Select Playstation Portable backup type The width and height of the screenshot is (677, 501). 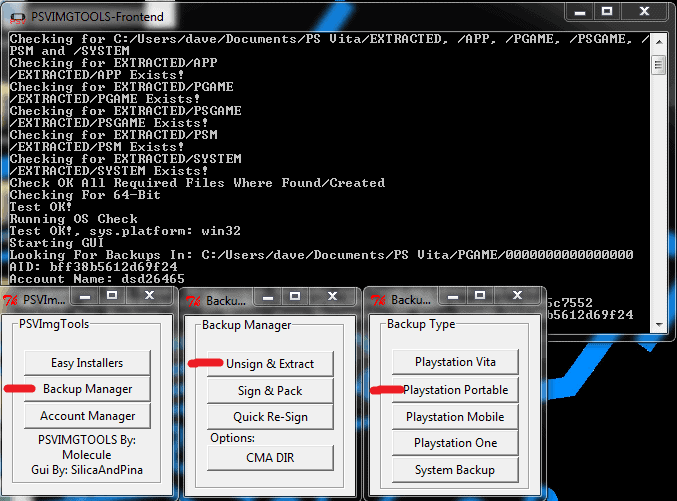(x=455, y=390)
